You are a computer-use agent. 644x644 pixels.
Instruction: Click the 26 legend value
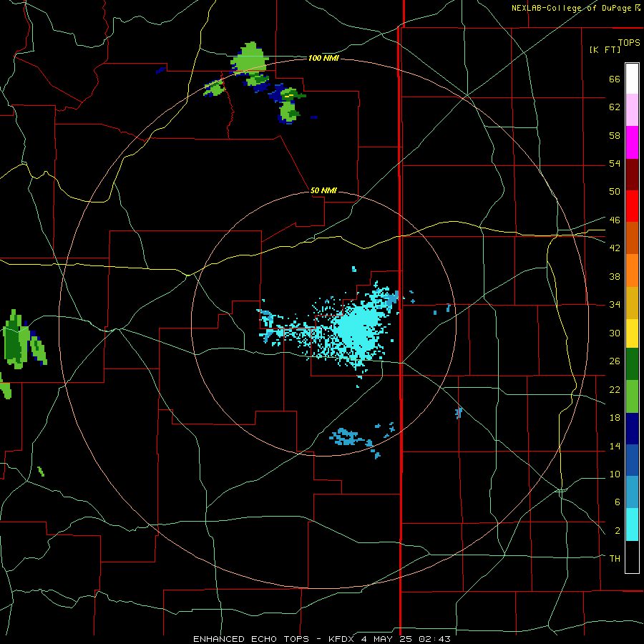click(615, 361)
